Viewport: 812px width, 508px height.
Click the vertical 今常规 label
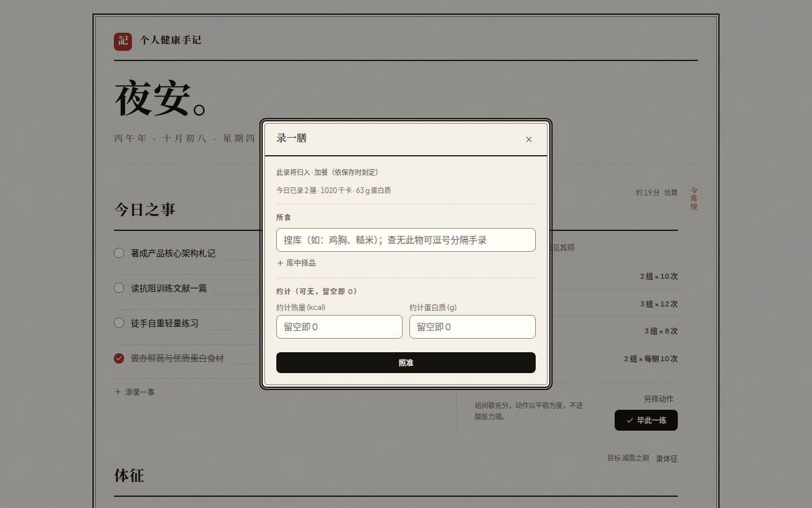694,199
